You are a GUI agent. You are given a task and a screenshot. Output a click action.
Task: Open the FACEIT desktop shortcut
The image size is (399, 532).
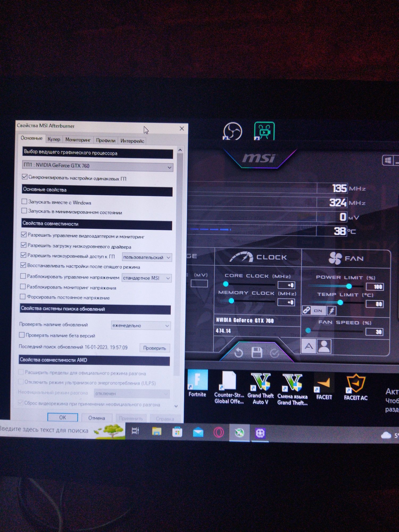click(324, 386)
